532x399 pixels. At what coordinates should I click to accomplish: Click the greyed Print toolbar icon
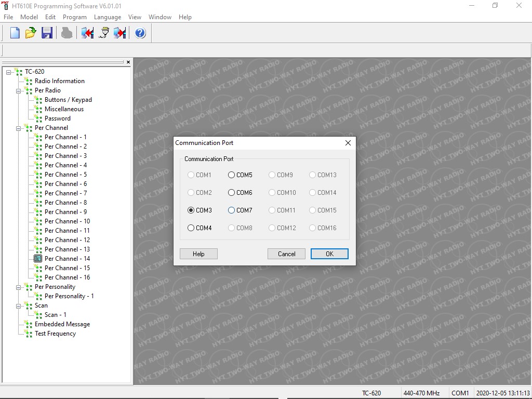pyautogui.click(x=67, y=33)
